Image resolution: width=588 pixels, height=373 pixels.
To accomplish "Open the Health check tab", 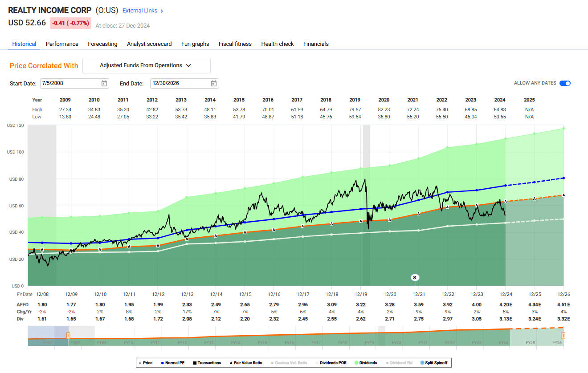I will point(278,44).
